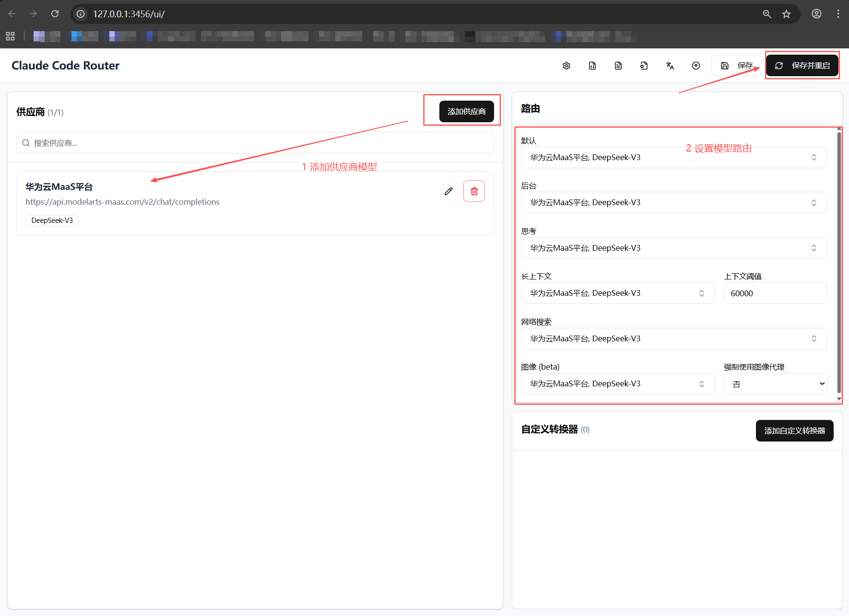Focus the 搜索供应商 search field
The width and height of the screenshot is (849, 616).
255,143
